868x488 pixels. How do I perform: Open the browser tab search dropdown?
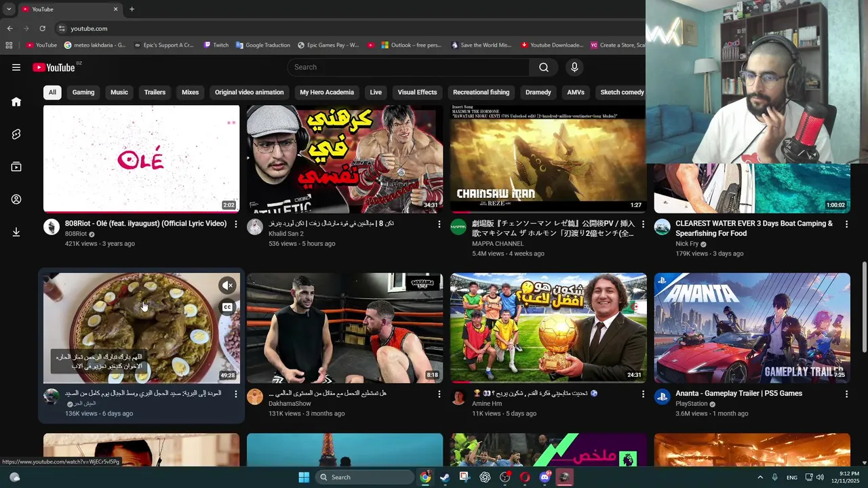coord(9,9)
